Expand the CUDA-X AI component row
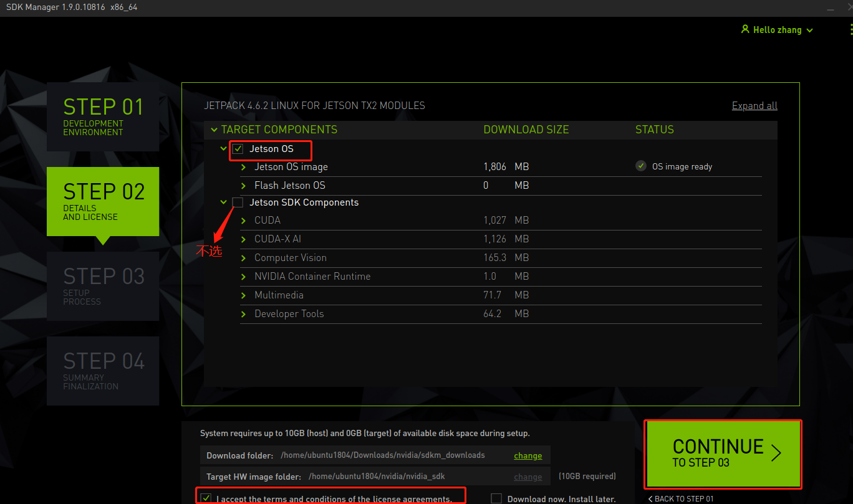 (244, 239)
